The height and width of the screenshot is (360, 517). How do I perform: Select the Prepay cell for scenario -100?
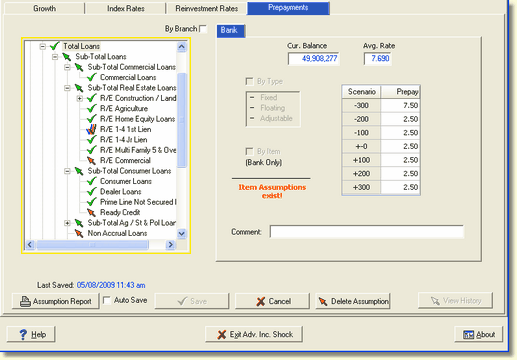point(400,133)
